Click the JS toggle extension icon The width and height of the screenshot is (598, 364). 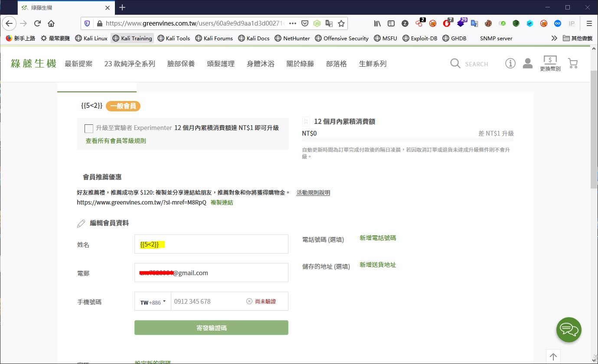pos(502,23)
